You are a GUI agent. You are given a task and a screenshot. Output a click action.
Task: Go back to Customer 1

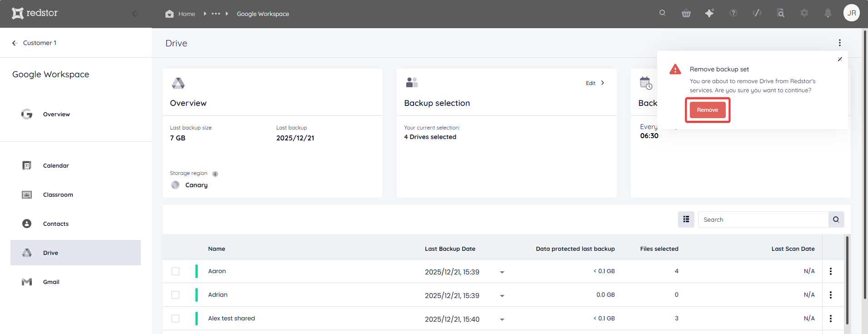click(x=34, y=43)
